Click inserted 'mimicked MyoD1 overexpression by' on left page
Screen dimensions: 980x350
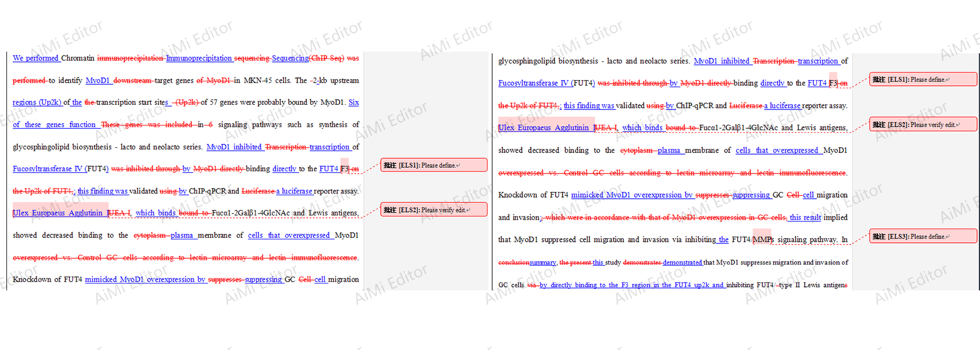(x=145, y=279)
